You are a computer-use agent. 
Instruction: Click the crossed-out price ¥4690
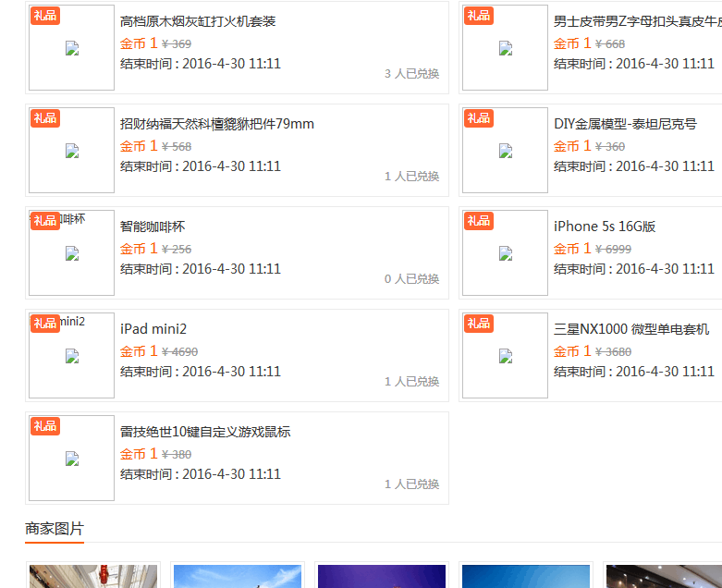click(180, 352)
